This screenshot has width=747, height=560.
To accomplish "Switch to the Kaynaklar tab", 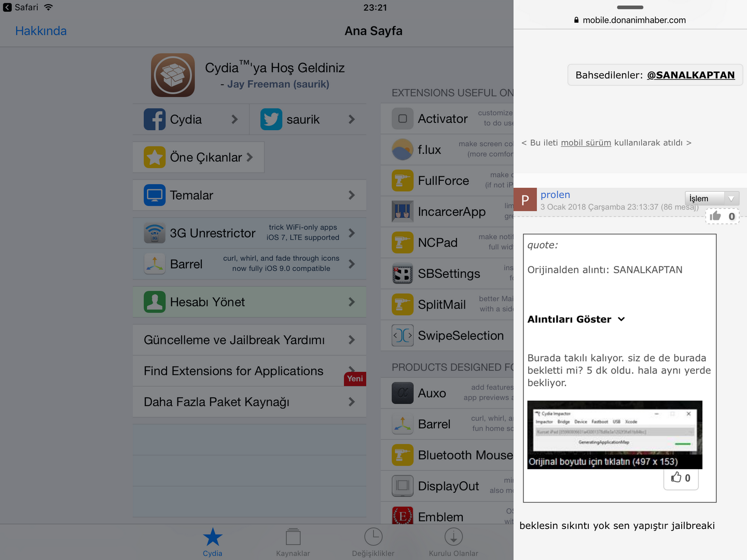I will click(293, 542).
